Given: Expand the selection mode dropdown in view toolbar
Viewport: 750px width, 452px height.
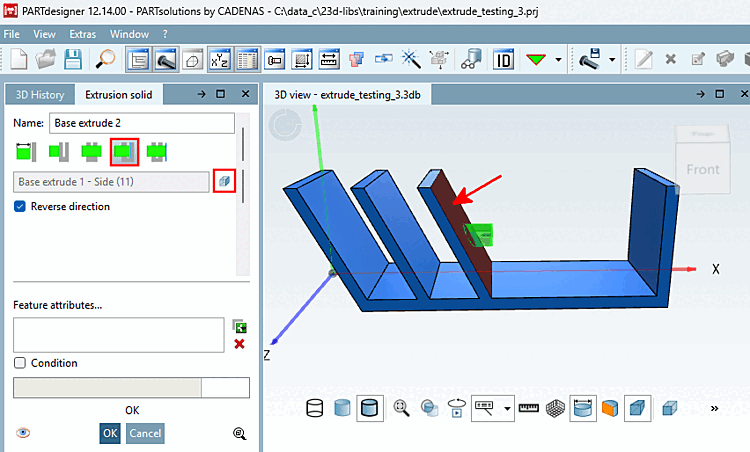Looking at the screenshot, I should pos(507,408).
